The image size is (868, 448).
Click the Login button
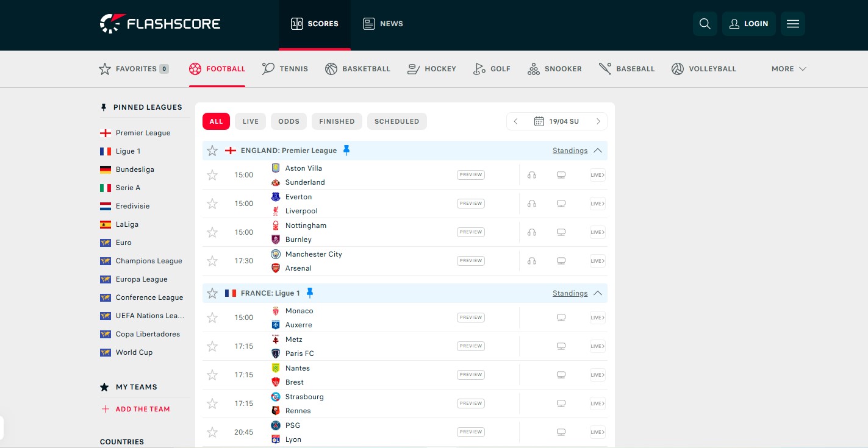(748, 24)
